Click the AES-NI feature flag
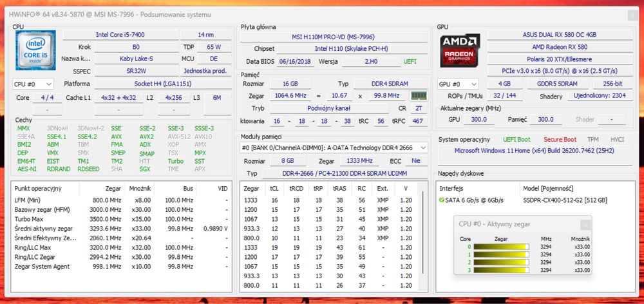The width and height of the screenshot is (644, 304). pyautogui.click(x=26, y=169)
